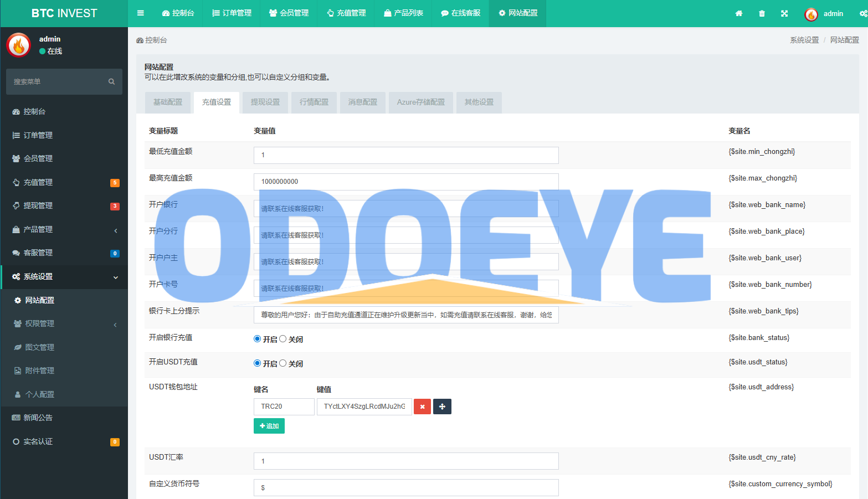Open 新闻公告 in the sidebar
The width and height of the screenshot is (868, 499).
(x=64, y=418)
